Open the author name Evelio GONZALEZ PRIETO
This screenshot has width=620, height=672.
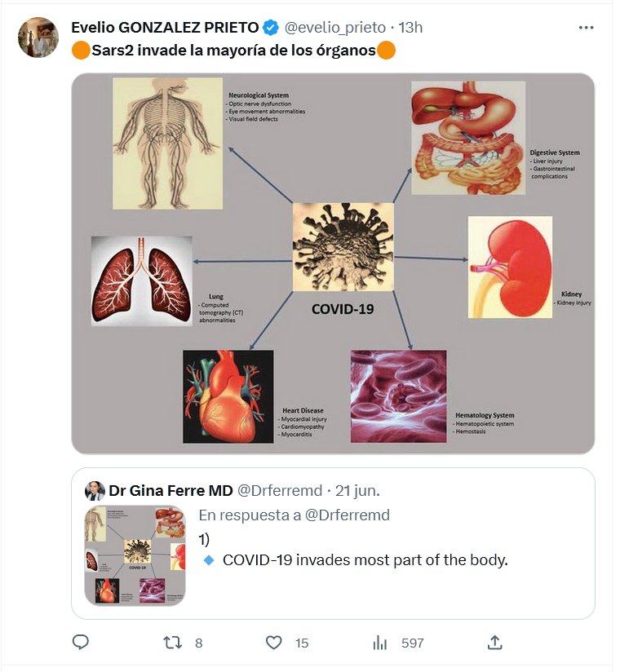point(164,28)
